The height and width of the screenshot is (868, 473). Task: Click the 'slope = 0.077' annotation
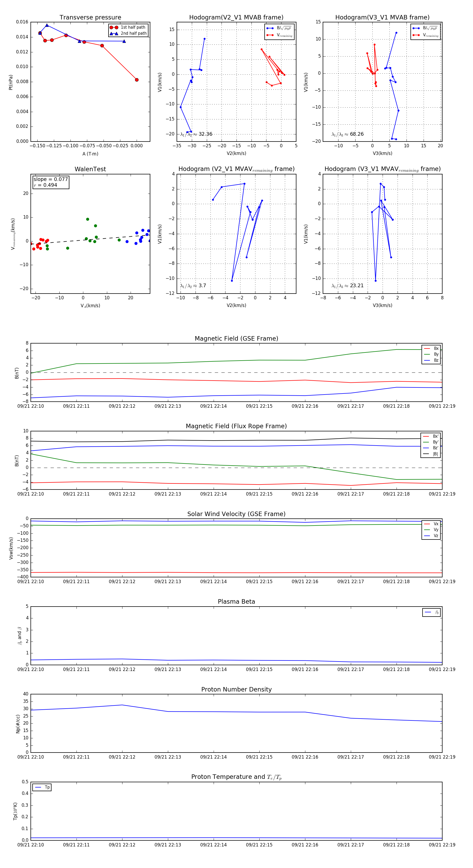tap(50, 179)
